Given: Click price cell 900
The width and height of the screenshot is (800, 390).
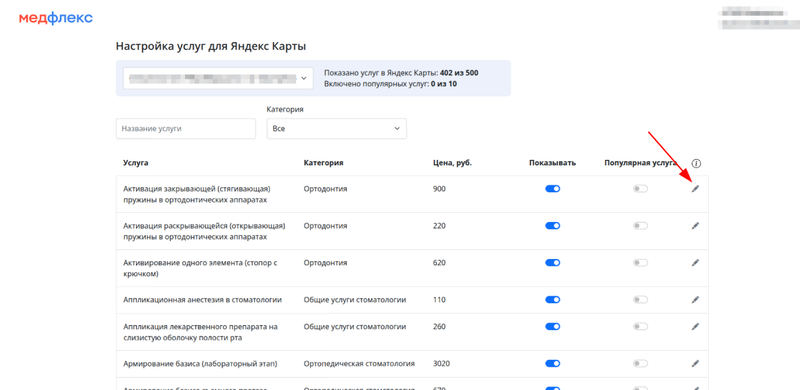Looking at the screenshot, I should tap(439, 189).
